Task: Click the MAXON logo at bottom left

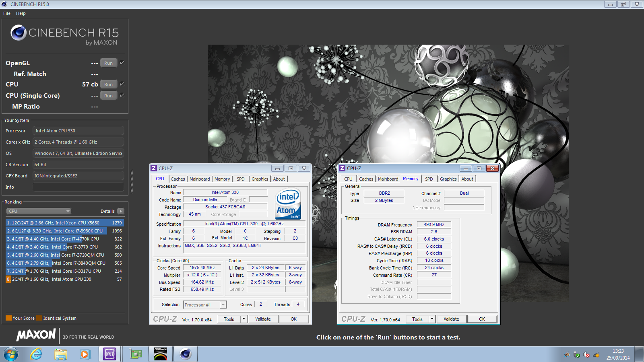Action: click(x=36, y=335)
